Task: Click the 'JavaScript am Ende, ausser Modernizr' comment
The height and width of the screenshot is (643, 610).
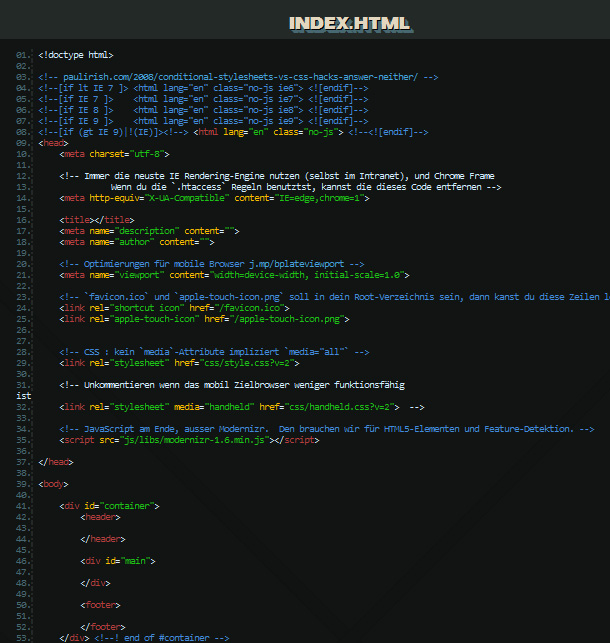Action: tap(327, 429)
